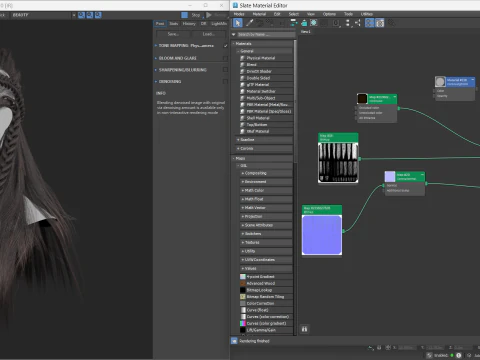Click the Load... button in Post tab

[209, 34]
